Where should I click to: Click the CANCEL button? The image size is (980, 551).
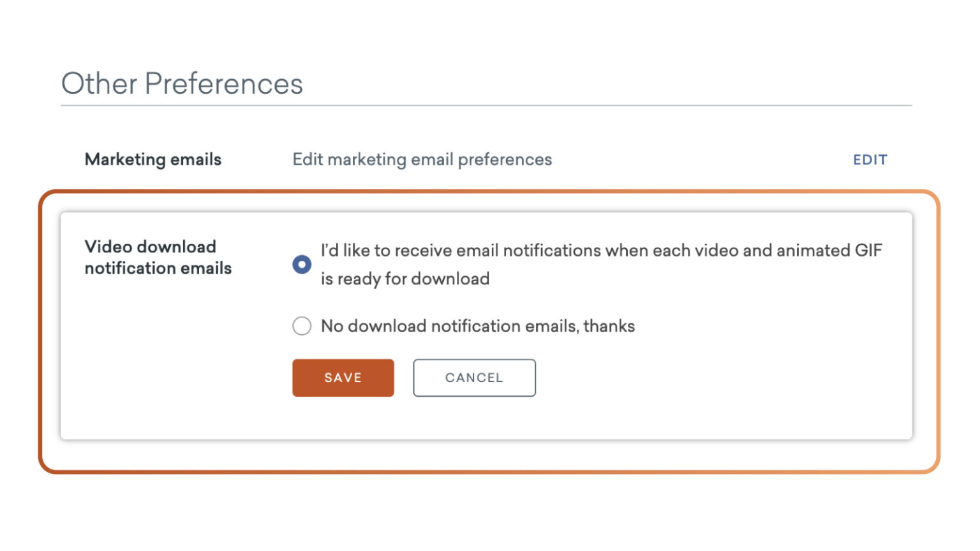tap(473, 378)
